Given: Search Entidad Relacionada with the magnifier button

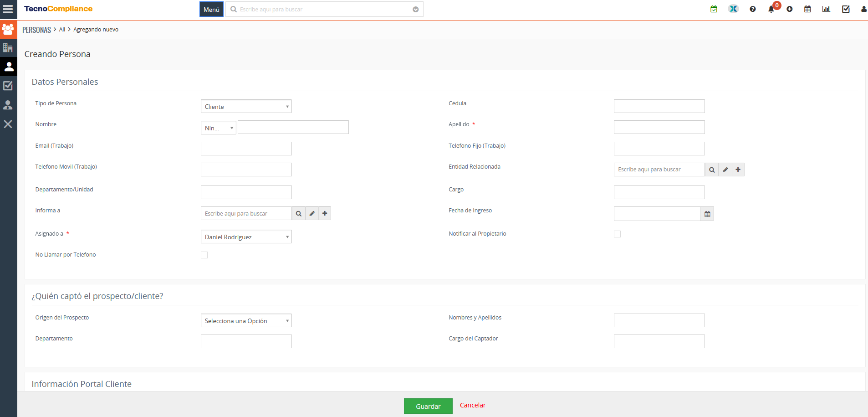Looking at the screenshot, I should point(712,170).
